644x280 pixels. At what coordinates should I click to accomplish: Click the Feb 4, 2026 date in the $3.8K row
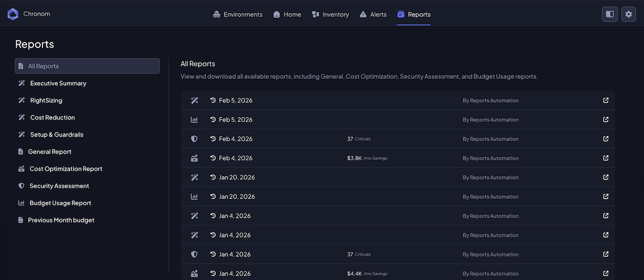(x=236, y=158)
